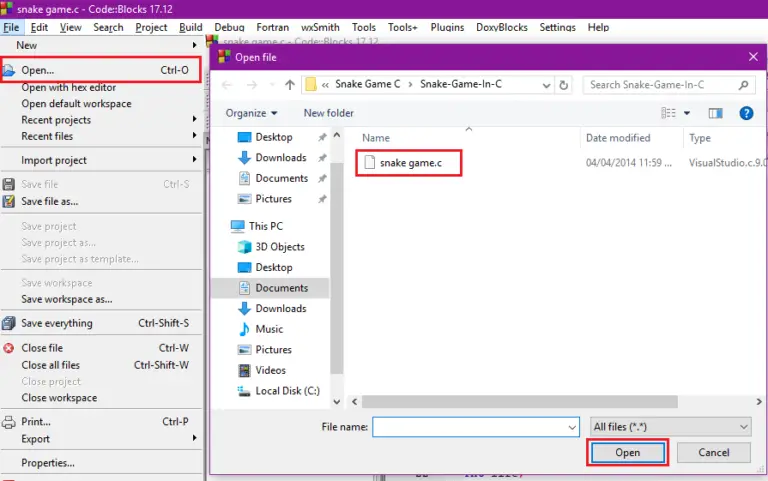Open Music folder in navigation pane

point(268,329)
